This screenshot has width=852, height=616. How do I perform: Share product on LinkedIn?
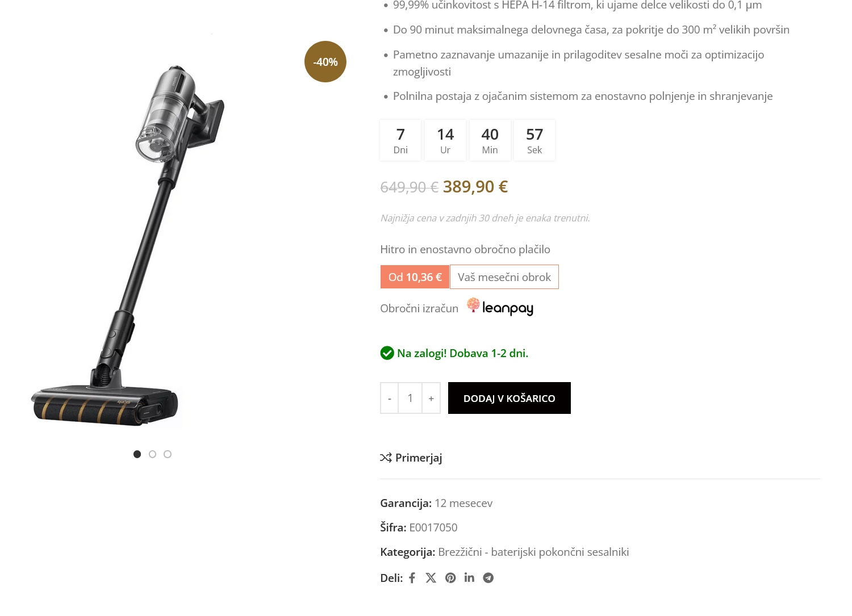(x=469, y=577)
